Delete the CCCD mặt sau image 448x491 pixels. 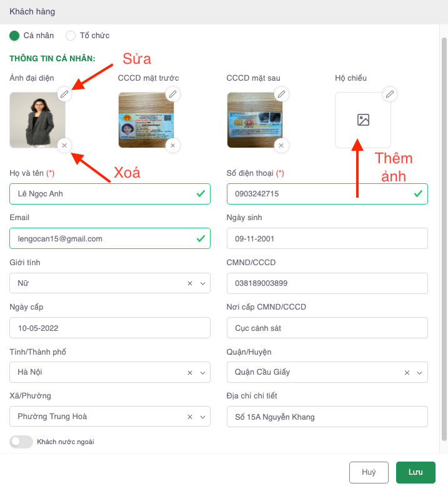click(282, 146)
